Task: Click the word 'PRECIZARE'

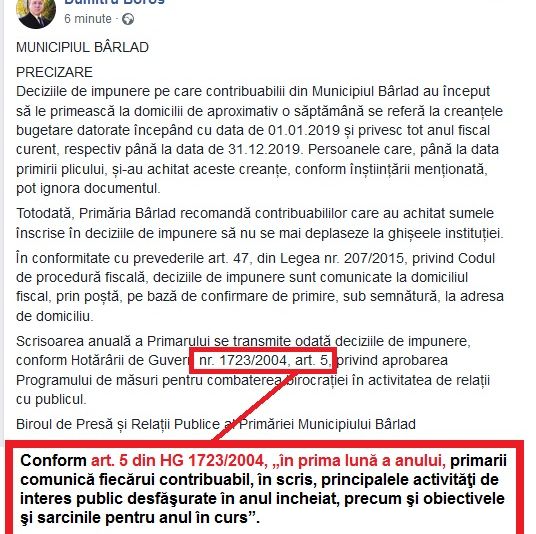Action: [54, 72]
